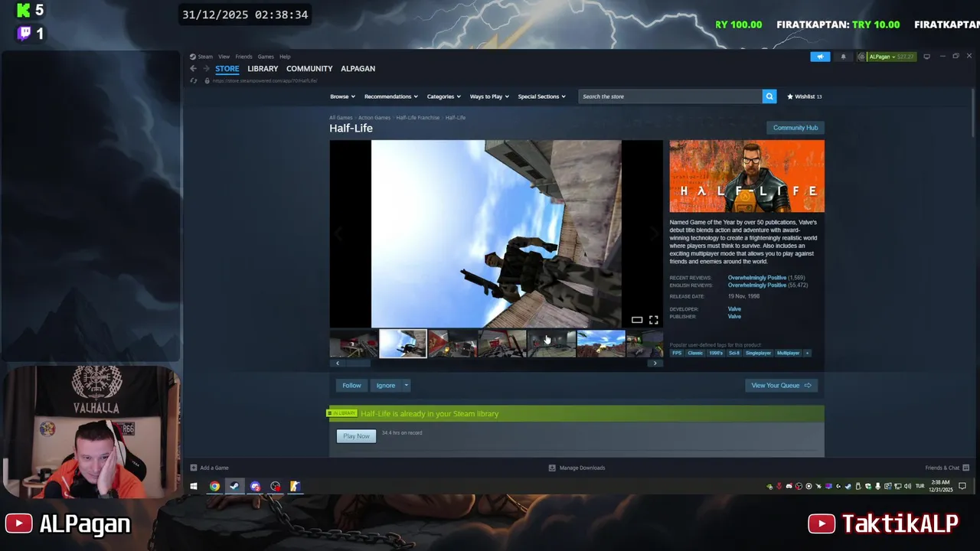Viewport: 980px width, 551px height.
Task: Open Friends & Chat panel
Action: click(x=947, y=468)
